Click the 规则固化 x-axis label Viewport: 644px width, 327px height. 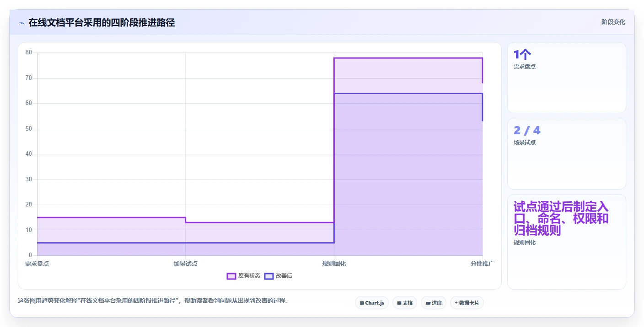tap(334, 264)
